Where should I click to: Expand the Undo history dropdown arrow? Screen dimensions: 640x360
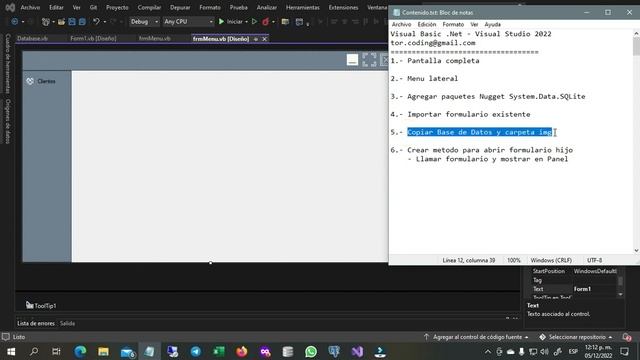click(x=104, y=22)
